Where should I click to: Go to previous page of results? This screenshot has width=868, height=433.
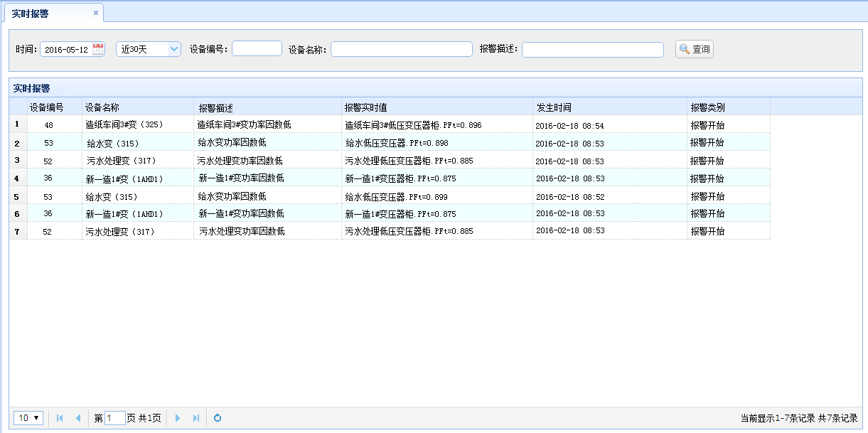pyautogui.click(x=77, y=418)
